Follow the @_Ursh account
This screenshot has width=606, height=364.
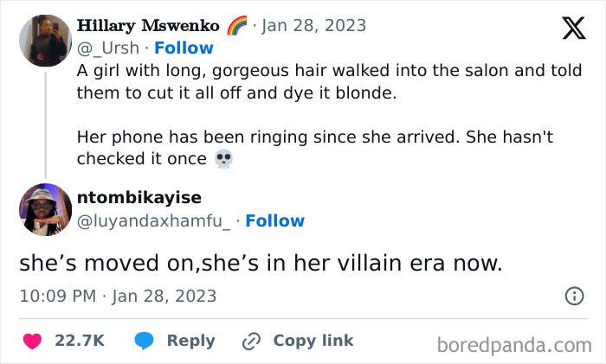coord(184,48)
